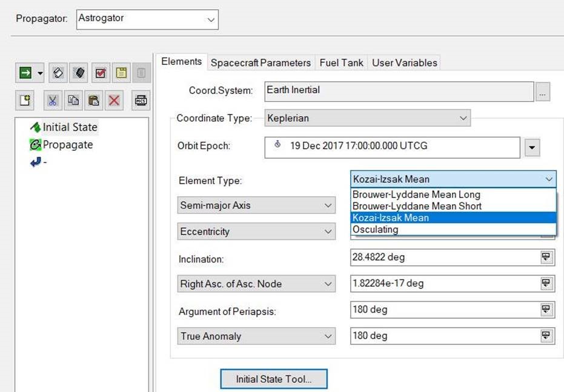Copy the selected segment
564x392 pixels.
[x=73, y=101]
